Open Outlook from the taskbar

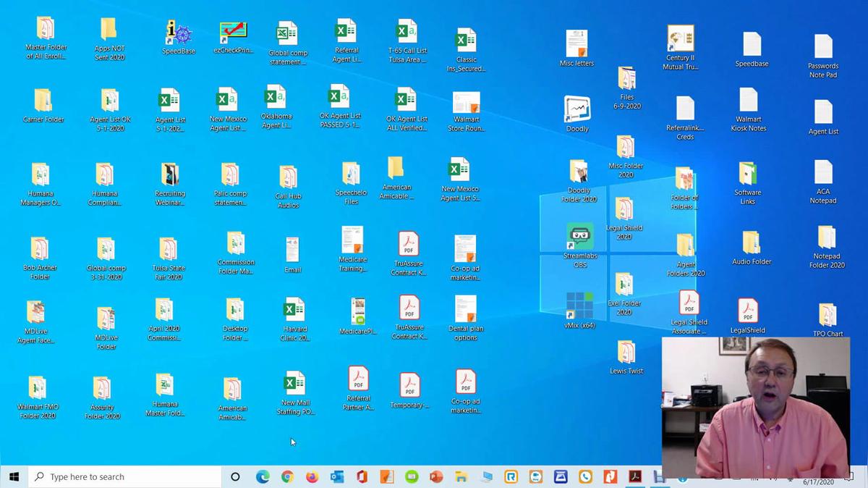click(x=336, y=476)
